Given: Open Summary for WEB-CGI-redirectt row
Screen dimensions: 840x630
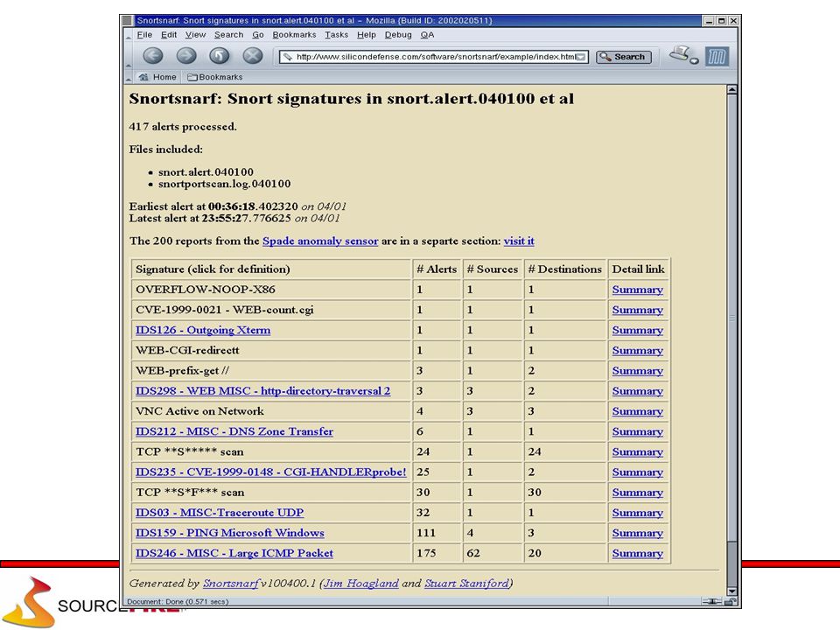Looking at the screenshot, I should click(x=638, y=350).
